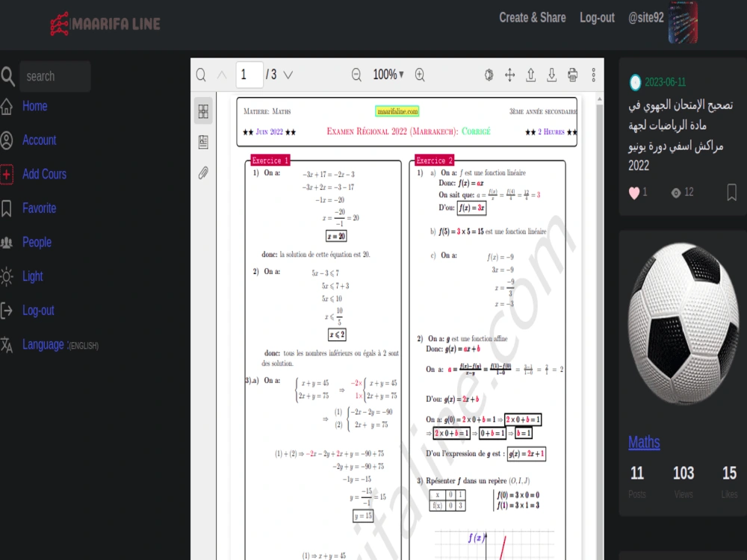Open the People section
The height and width of the screenshot is (560, 747).
click(37, 242)
